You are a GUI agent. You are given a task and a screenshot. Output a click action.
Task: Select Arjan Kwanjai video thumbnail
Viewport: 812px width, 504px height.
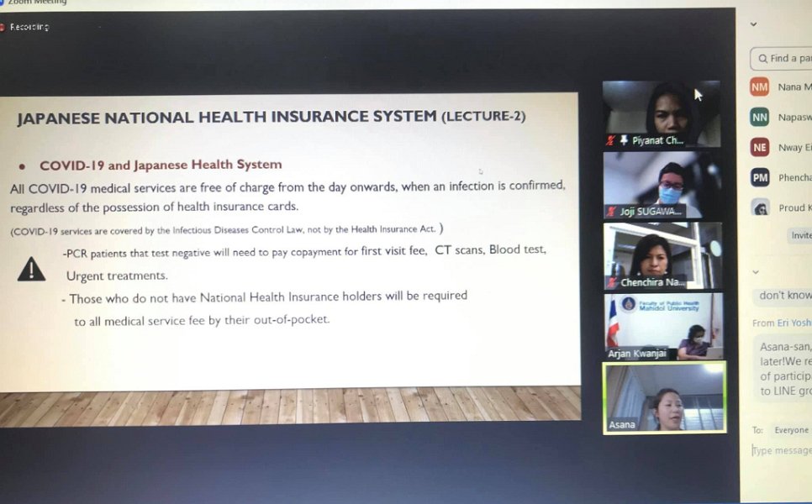664,327
